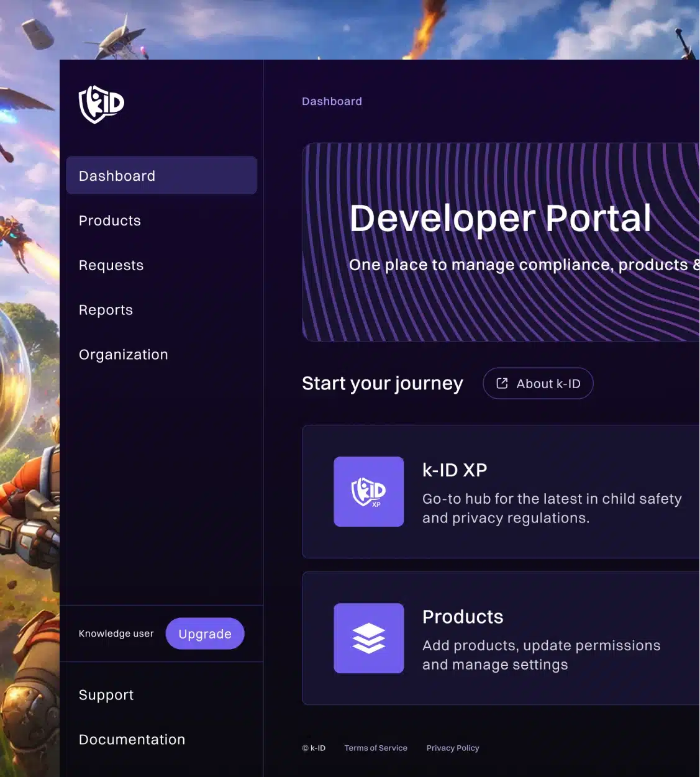The width and height of the screenshot is (700, 777).
Task: Click the external link icon beside About k-ID
Action: [501, 383]
